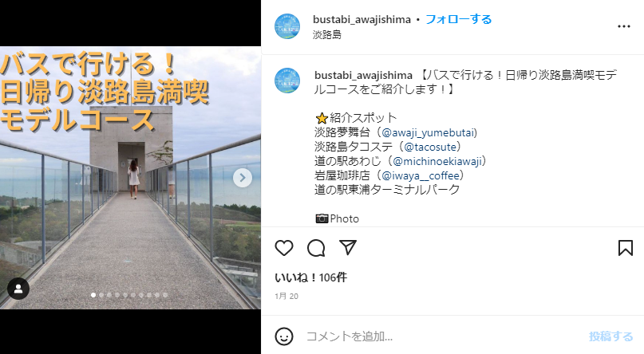This screenshot has height=354, width=644.
Task: Follow the account via フォローする
Action: [x=458, y=19]
